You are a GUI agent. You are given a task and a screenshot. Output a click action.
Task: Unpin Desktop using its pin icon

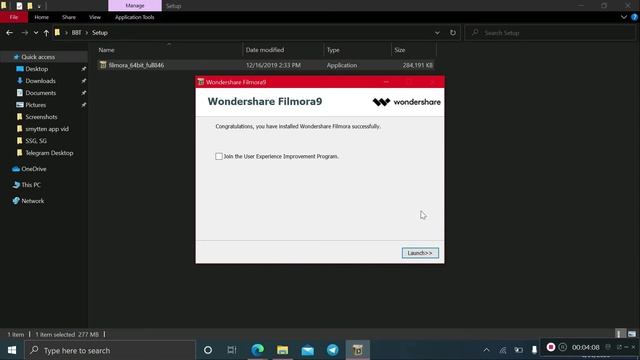click(84, 69)
